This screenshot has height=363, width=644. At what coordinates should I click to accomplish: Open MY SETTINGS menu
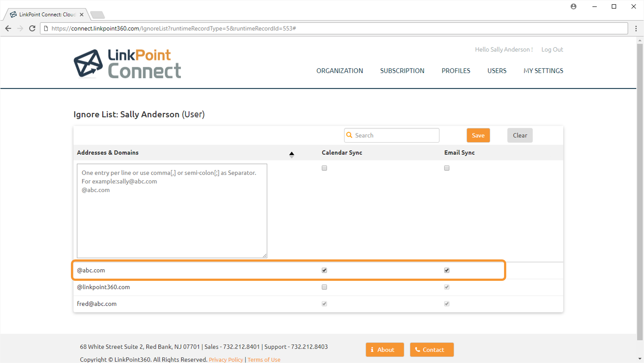tap(543, 71)
